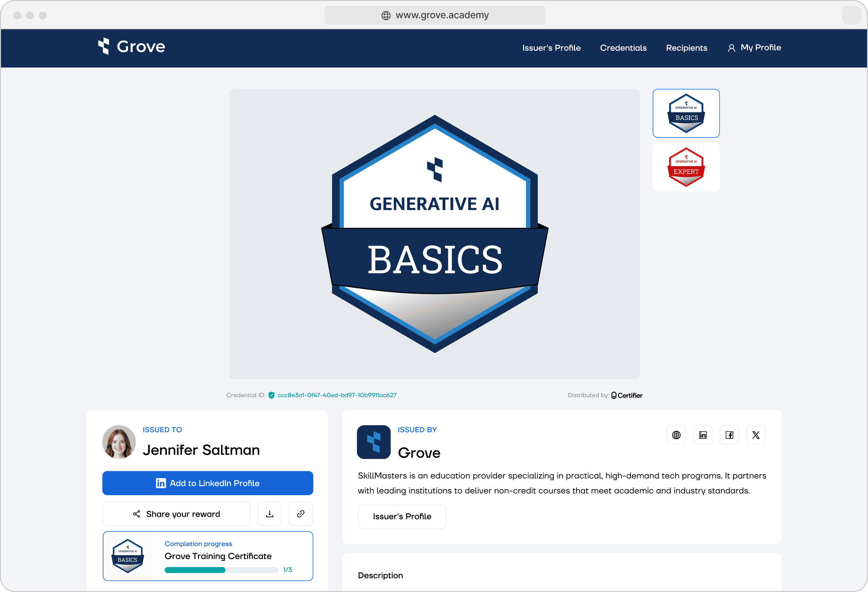The width and height of the screenshot is (868, 592).
Task: Open the Grove Training Certificate progress card
Action: point(208,556)
